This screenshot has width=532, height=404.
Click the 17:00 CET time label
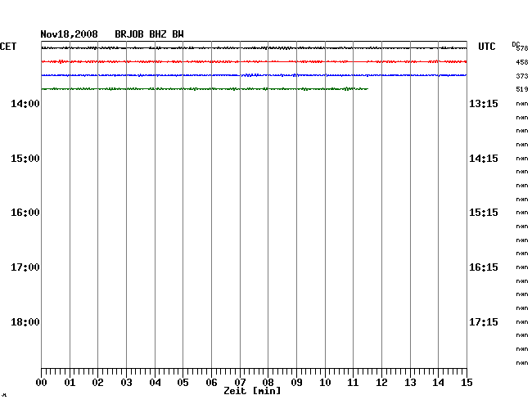point(25,267)
